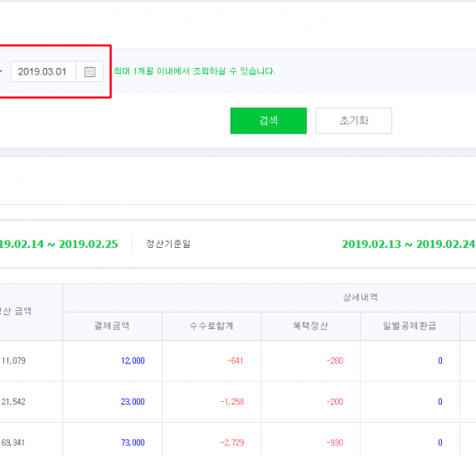Click the 상세내역 group header
476x456 pixels.
tap(360, 297)
